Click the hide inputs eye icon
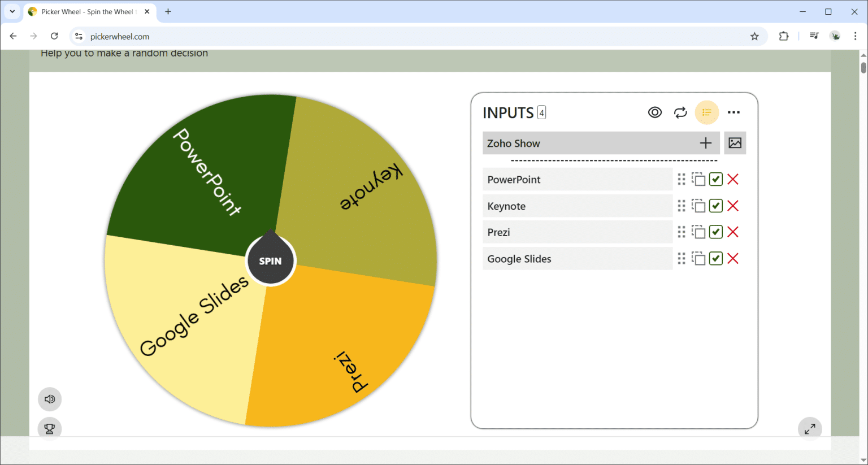The image size is (868, 465). tap(654, 112)
